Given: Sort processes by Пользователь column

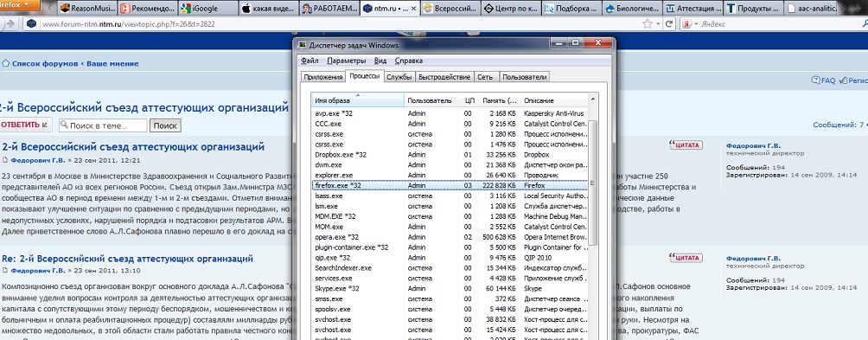Looking at the screenshot, I should [x=431, y=100].
